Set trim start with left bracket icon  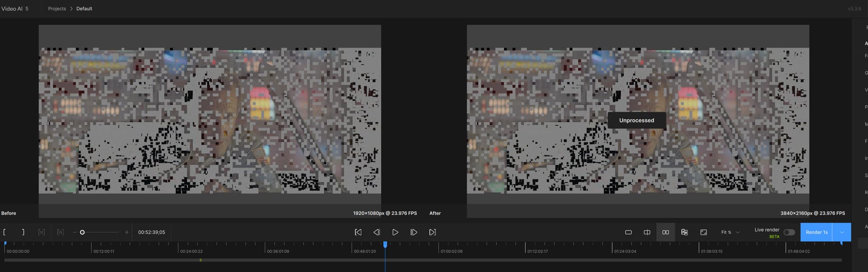click(x=5, y=232)
